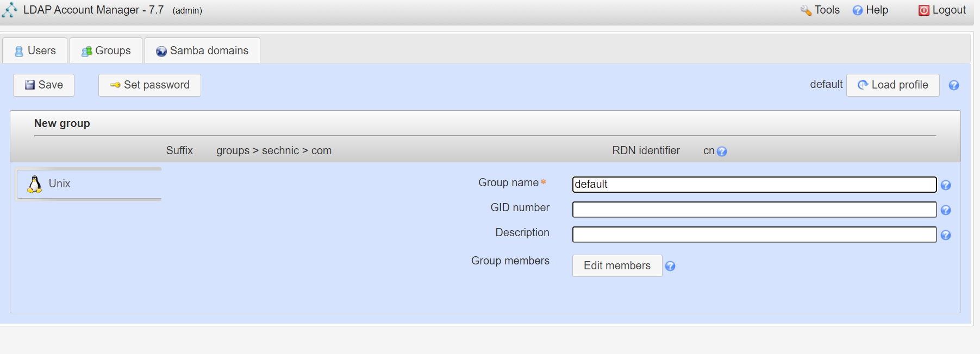Click the Edit members button
Image resolution: width=980 pixels, height=354 pixels.
[x=617, y=265]
